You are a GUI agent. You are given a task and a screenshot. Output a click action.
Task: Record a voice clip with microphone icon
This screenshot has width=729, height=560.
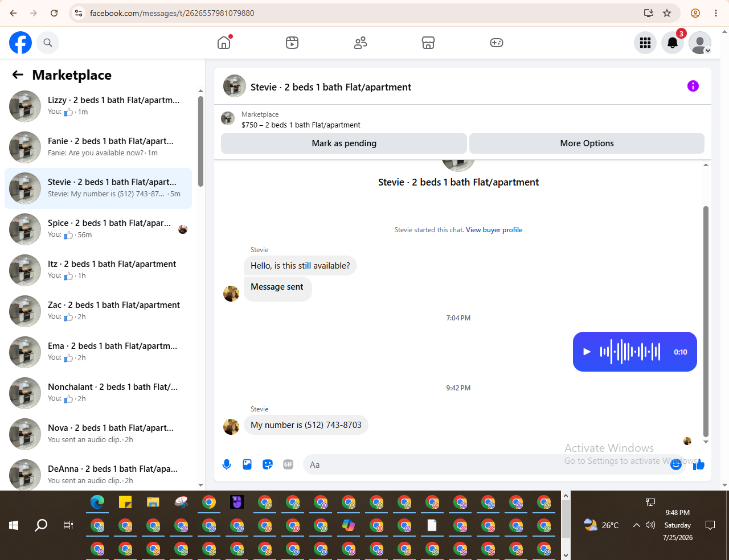pyautogui.click(x=227, y=464)
